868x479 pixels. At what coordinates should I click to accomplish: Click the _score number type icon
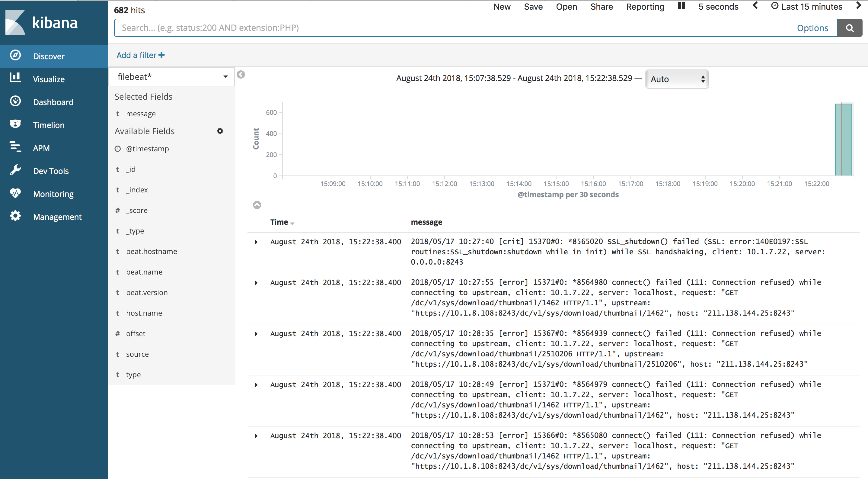click(118, 210)
